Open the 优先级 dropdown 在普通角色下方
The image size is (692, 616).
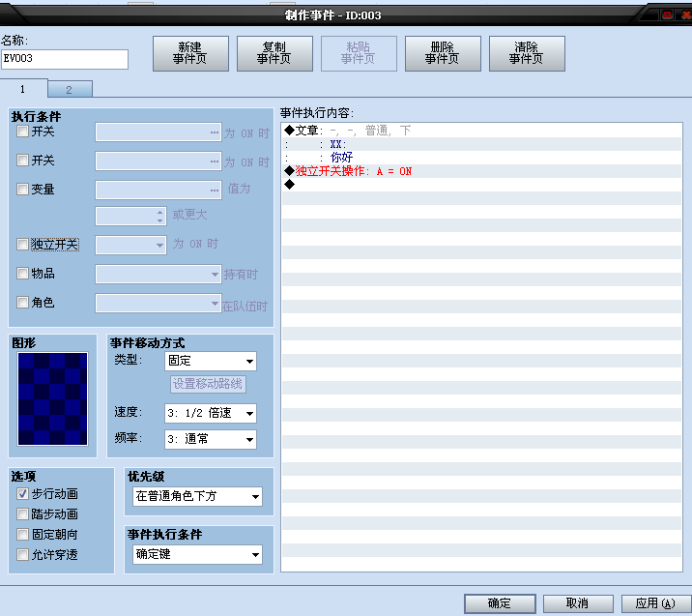[197, 496]
